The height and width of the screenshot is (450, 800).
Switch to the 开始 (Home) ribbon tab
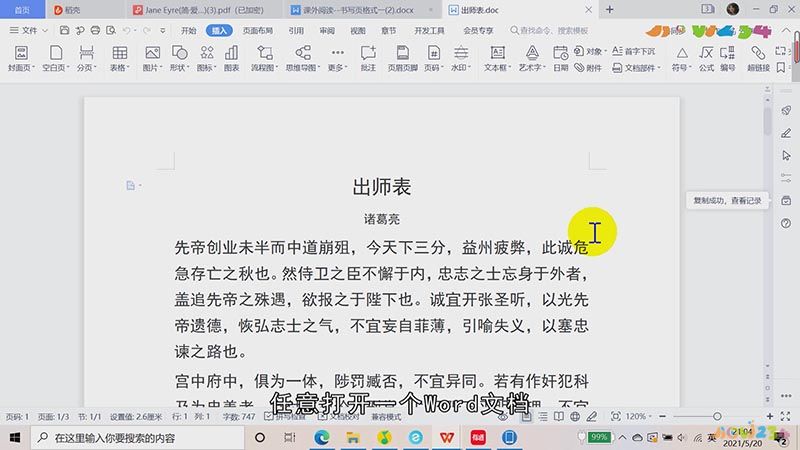(188, 31)
